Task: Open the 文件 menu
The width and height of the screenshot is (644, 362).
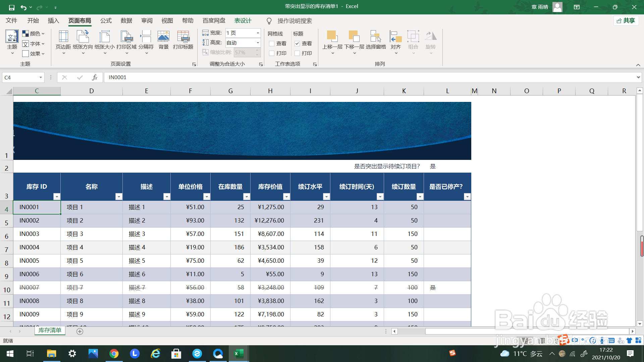Action: 11,21
